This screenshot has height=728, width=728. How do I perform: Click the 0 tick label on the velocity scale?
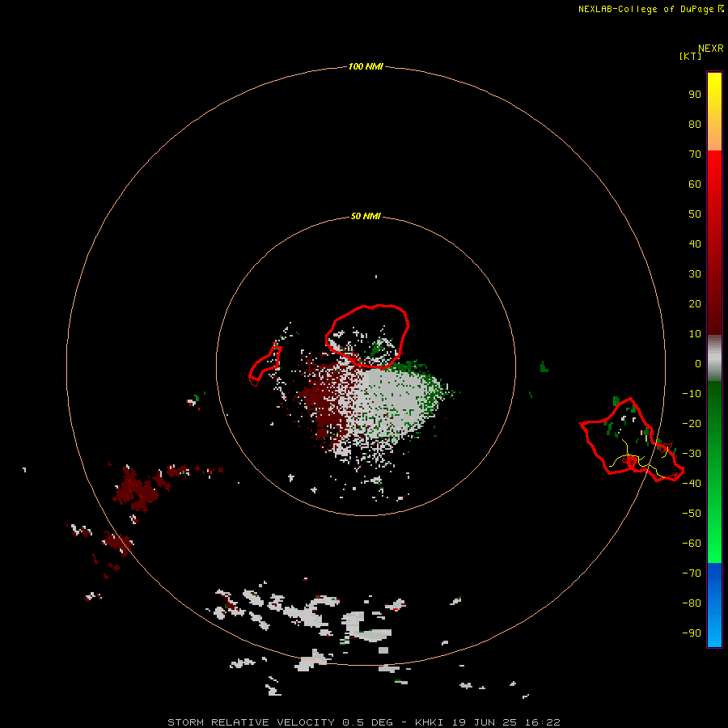point(698,363)
